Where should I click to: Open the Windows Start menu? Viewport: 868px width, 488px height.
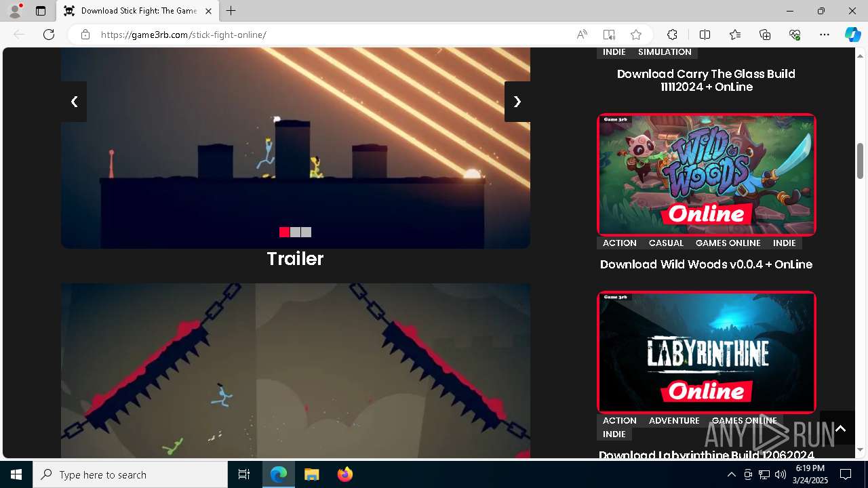click(16, 474)
